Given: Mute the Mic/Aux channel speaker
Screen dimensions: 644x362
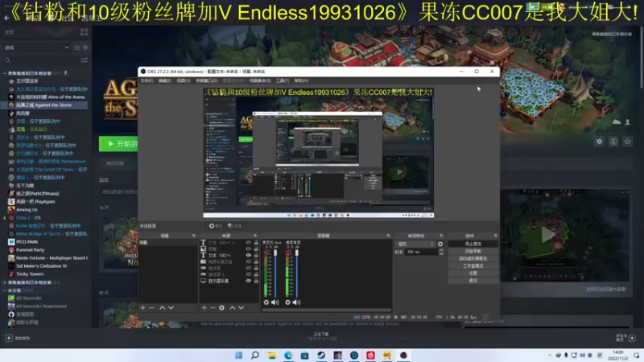Looking at the screenshot, I should [x=275, y=302].
